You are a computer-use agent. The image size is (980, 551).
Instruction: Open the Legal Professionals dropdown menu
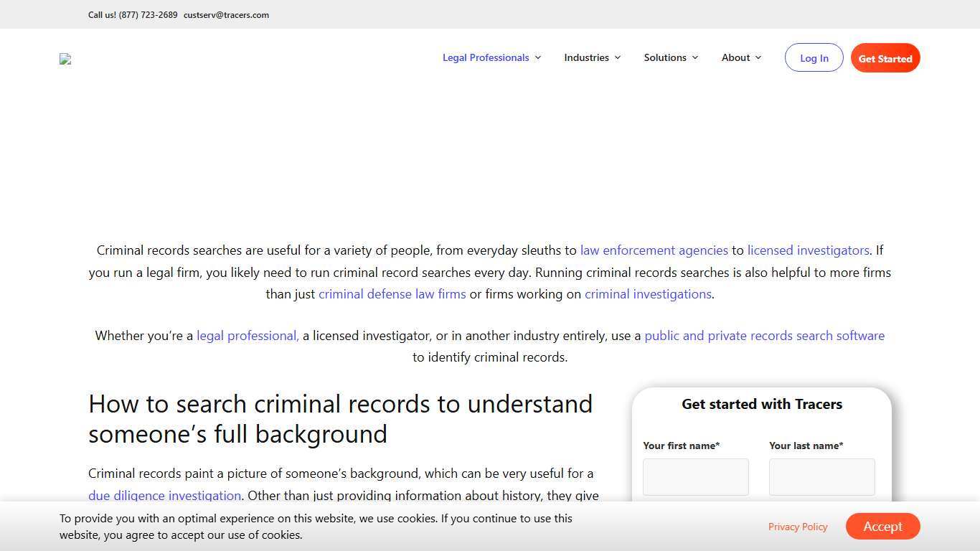tap(486, 57)
